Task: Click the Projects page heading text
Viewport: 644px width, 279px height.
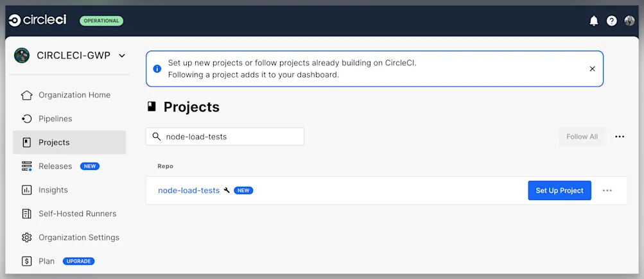Action: 191,107
